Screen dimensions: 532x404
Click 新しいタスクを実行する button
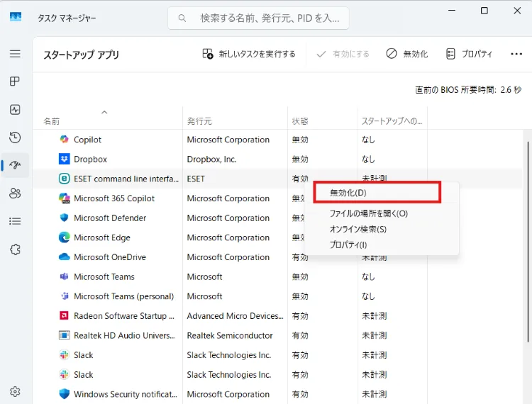pos(249,54)
